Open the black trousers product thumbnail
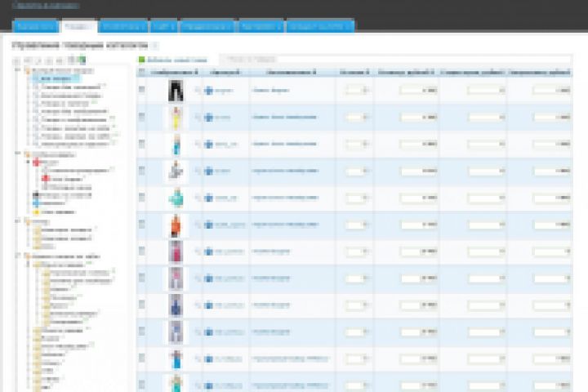The image size is (588, 392). pos(176,91)
